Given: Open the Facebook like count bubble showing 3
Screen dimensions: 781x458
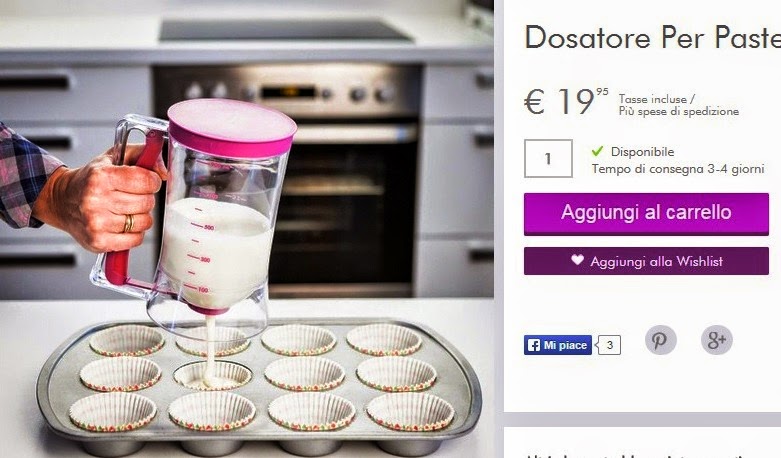Looking at the screenshot, I should pos(609,345).
